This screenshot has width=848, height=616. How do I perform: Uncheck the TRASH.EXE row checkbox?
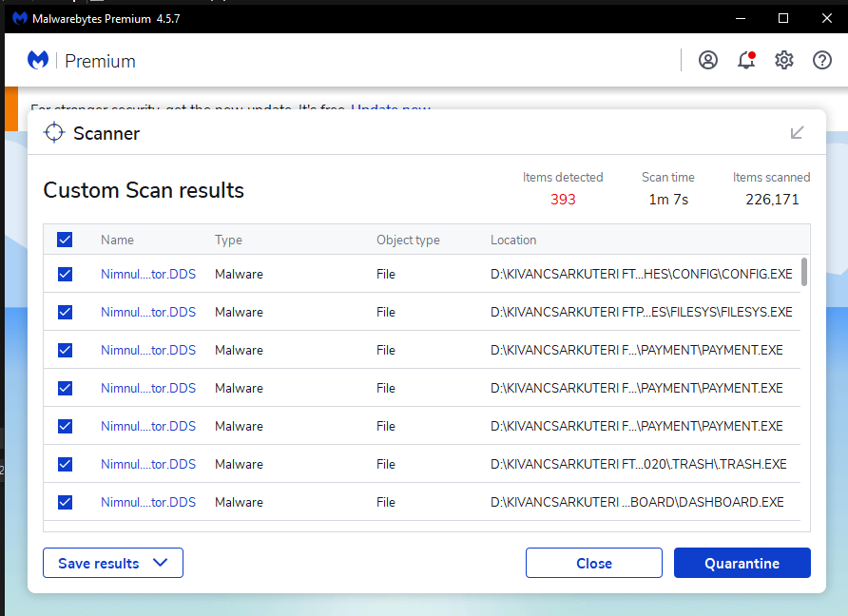click(x=65, y=464)
